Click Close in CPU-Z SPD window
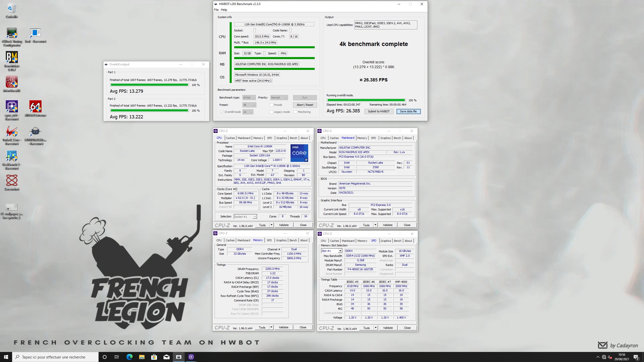 pos(407,328)
